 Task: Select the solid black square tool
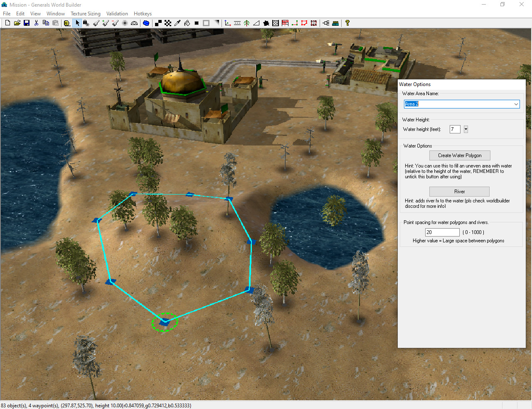tap(197, 23)
